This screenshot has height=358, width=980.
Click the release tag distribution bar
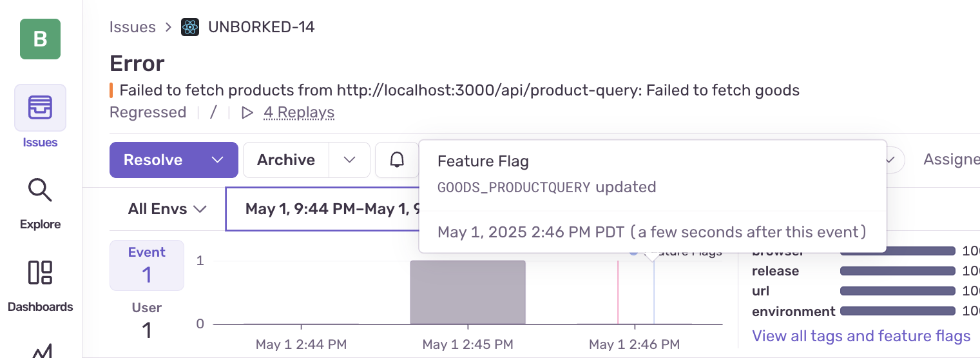(897, 271)
